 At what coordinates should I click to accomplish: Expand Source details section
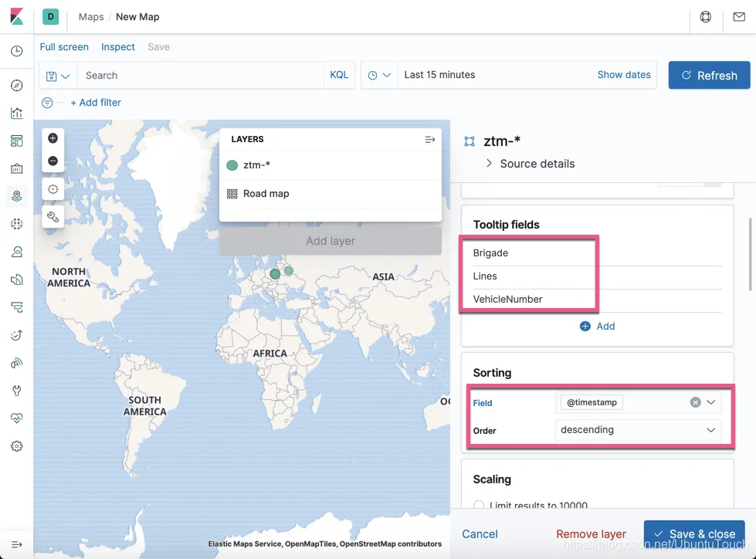pos(531,164)
